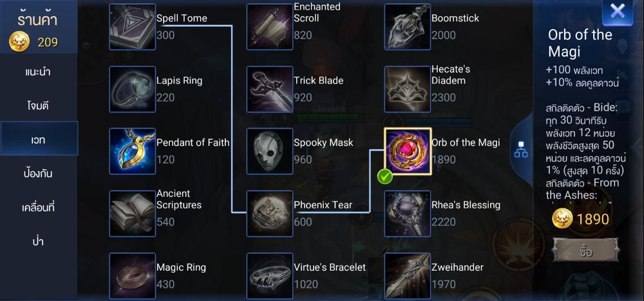This screenshot has width=644, height=301.
Task: Select the Lapis Ring item icon
Action: tap(132, 89)
